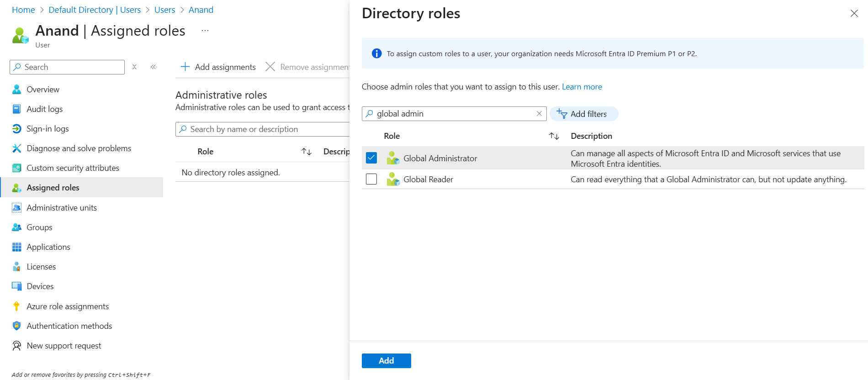Screen dimensions: 868x380
Task: Open Audit logs in sidebar
Action: tap(45, 109)
